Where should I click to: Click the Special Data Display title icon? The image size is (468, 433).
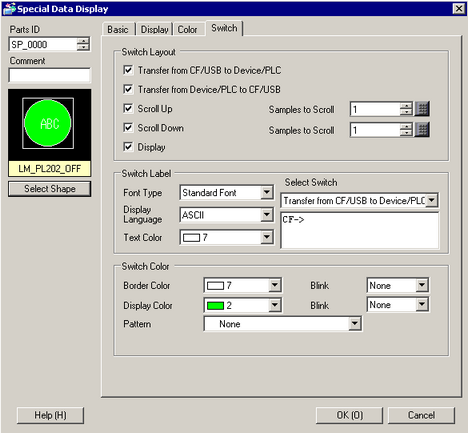click(9, 9)
